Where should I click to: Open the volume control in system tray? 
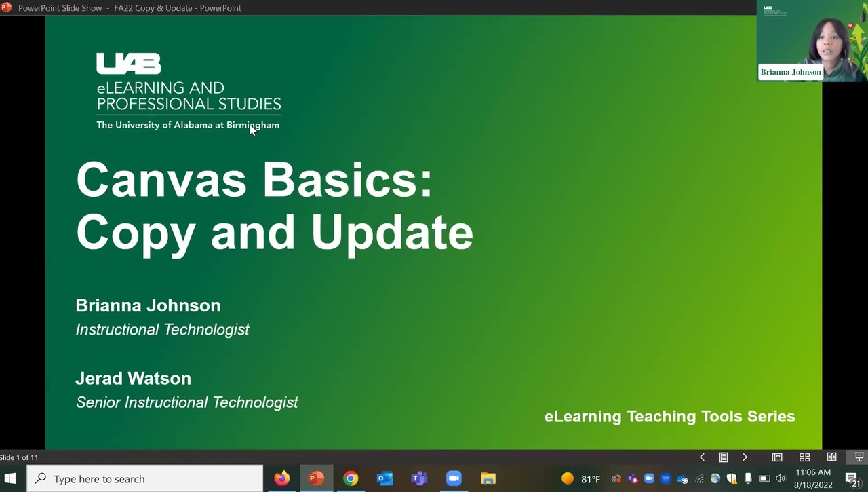click(780, 478)
